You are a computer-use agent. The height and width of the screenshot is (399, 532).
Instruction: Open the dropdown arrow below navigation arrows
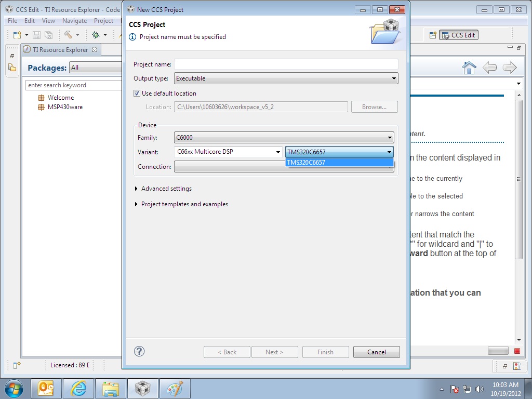point(519,84)
